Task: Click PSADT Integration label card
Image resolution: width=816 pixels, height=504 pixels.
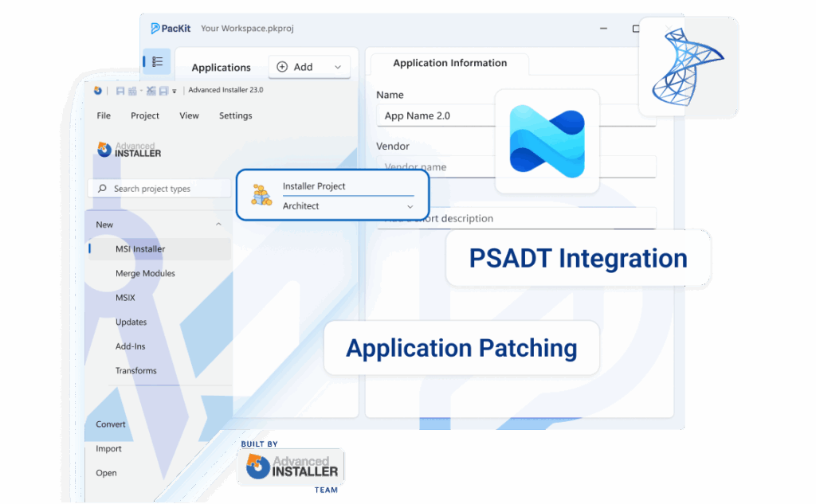Action: pyautogui.click(x=579, y=258)
